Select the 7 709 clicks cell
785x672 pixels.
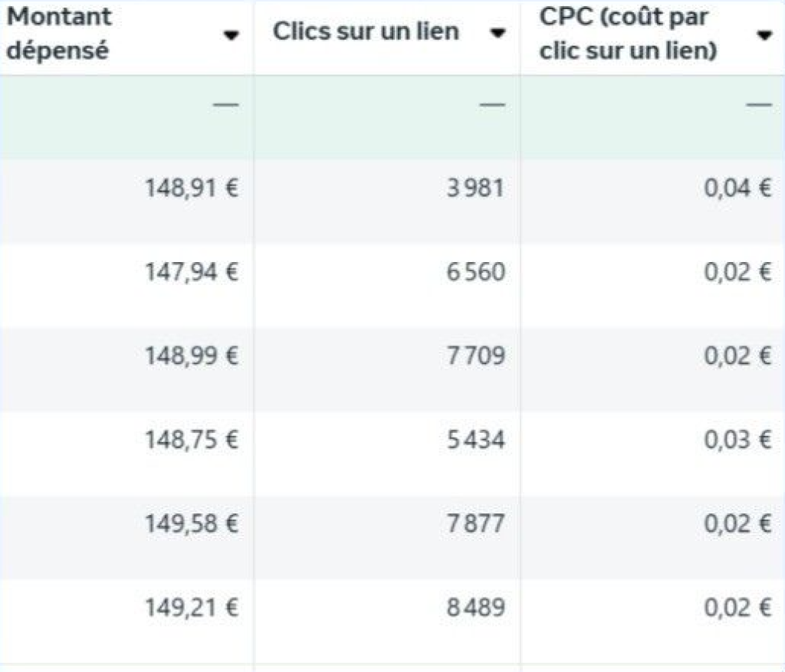click(476, 356)
